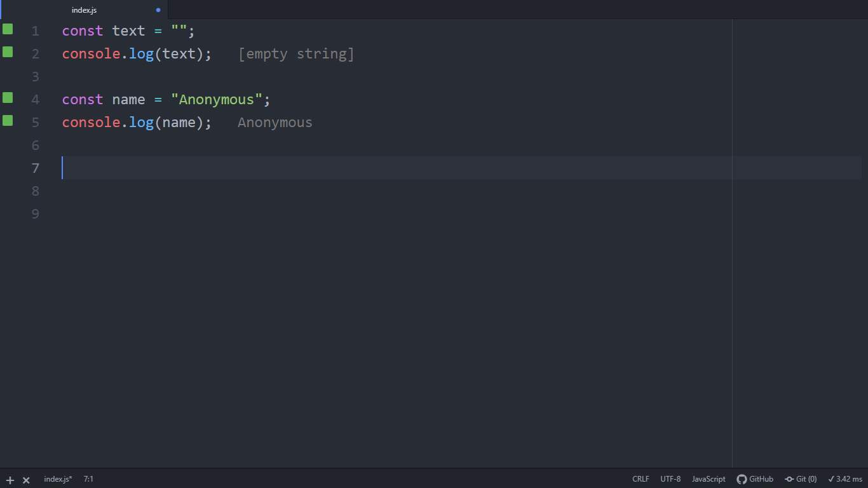Open UTF-8 encoding selector
The width and height of the screenshot is (868, 488).
point(670,479)
